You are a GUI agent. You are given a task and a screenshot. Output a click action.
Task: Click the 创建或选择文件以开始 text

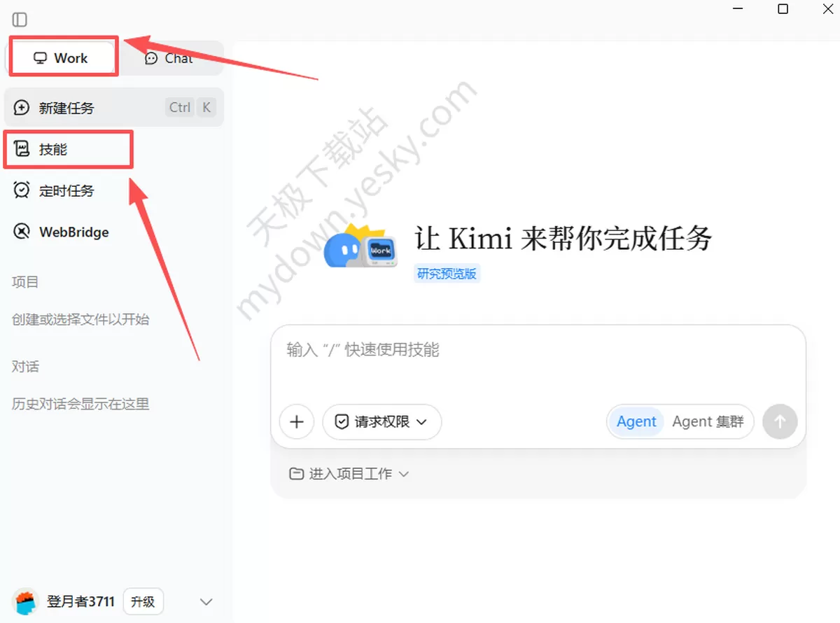(80, 319)
